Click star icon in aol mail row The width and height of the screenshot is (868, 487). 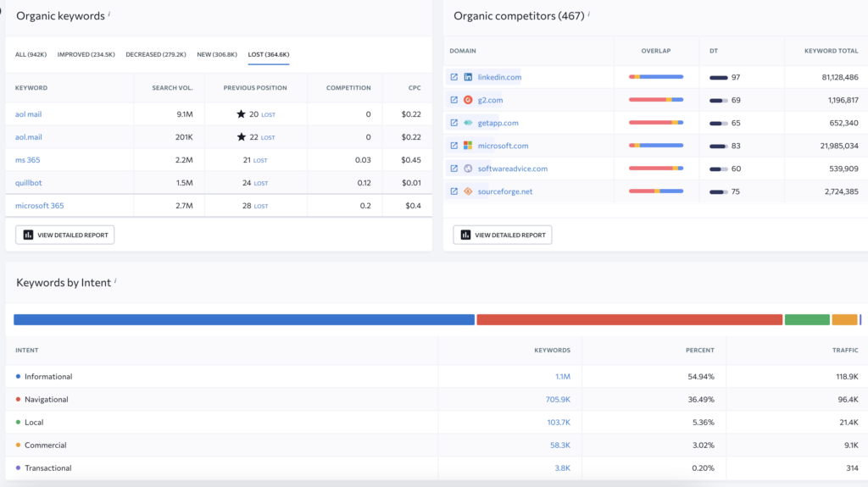tap(241, 114)
